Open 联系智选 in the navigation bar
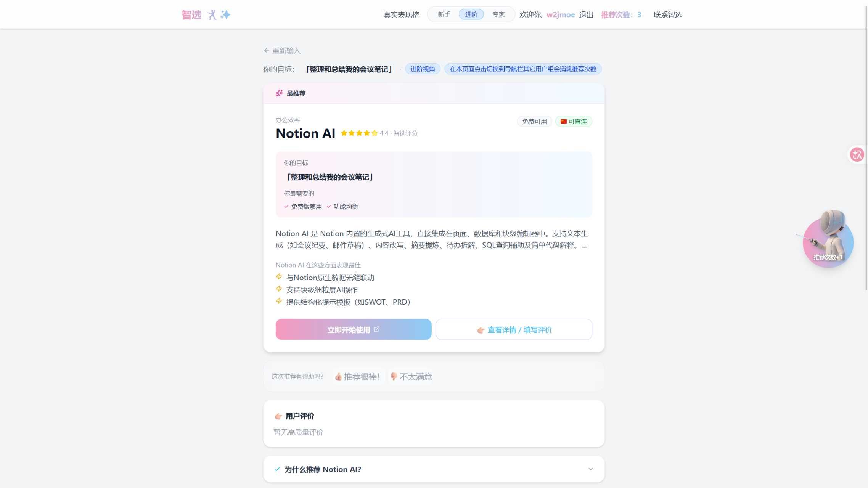The height and width of the screenshot is (488, 868). 667,15
